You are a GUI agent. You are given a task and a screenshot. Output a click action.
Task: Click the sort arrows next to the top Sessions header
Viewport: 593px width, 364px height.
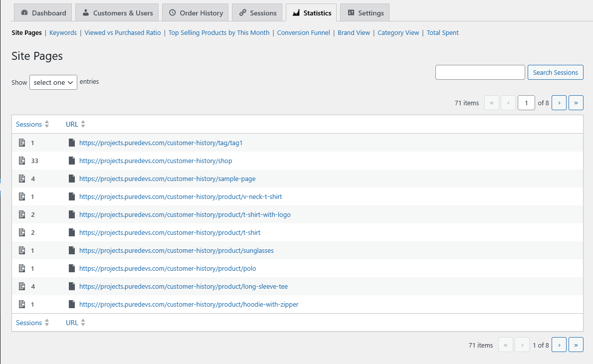pos(47,124)
